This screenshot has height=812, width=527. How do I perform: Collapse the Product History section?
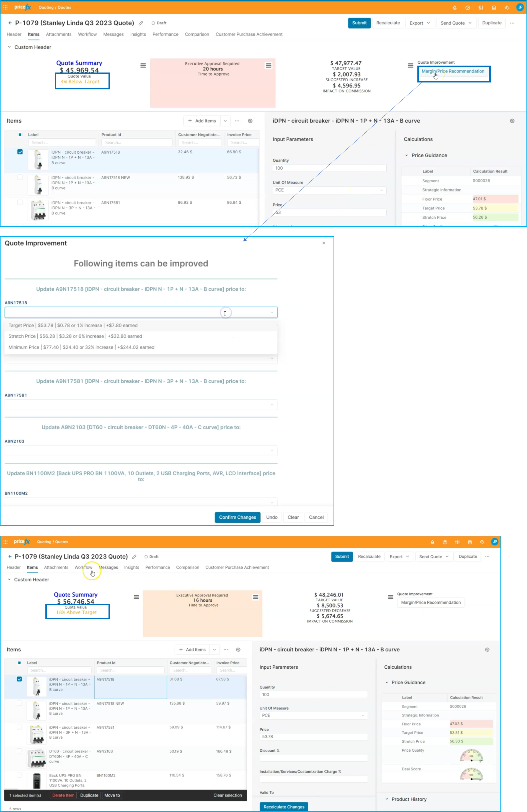coord(387,799)
